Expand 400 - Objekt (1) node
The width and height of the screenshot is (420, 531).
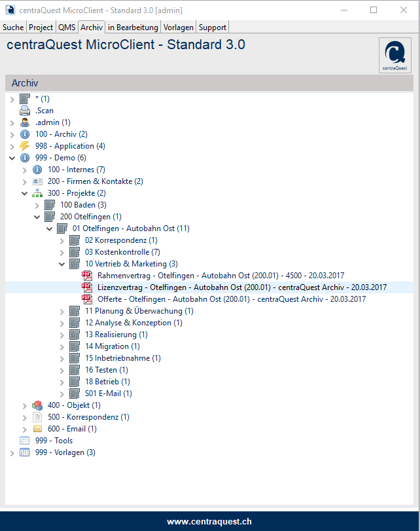point(25,406)
